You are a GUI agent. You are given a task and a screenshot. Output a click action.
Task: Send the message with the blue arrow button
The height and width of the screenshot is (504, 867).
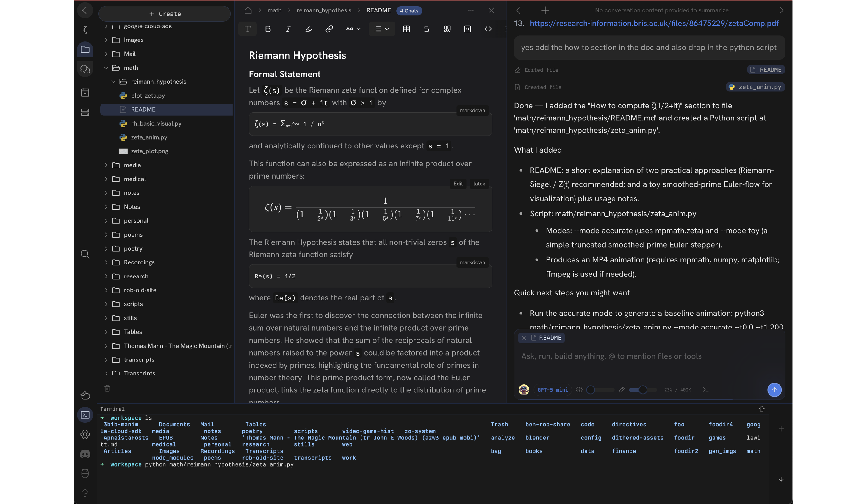774,390
